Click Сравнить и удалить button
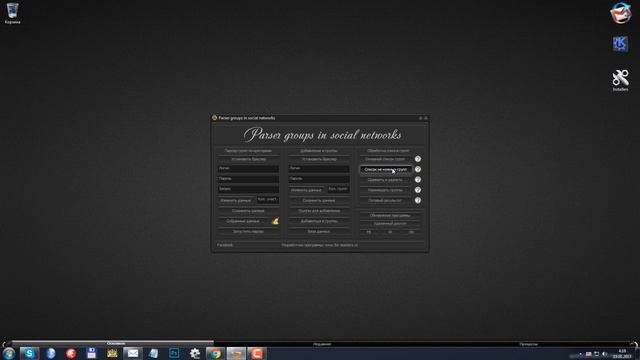Screen dimensions: 640x360 [x=385, y=180]
